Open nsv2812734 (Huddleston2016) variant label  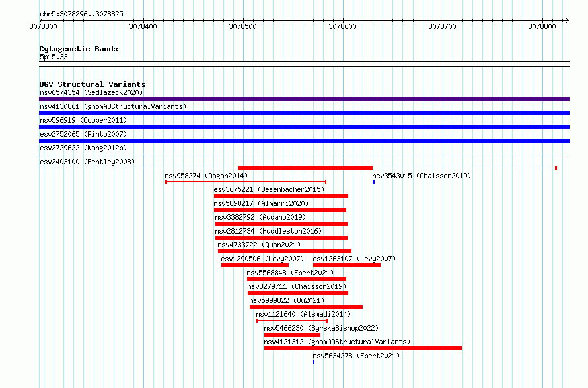pos(268,231)
